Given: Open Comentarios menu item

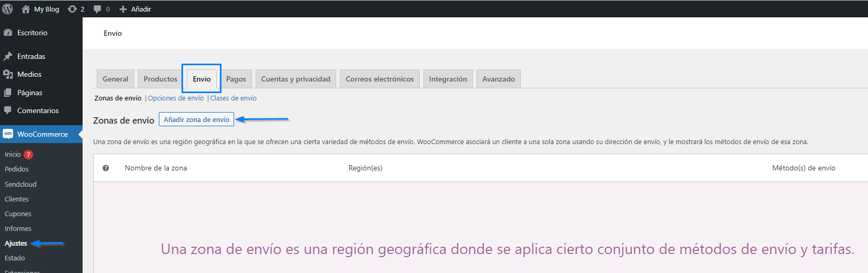Looking at the screenshot, I should click(38, 110).
